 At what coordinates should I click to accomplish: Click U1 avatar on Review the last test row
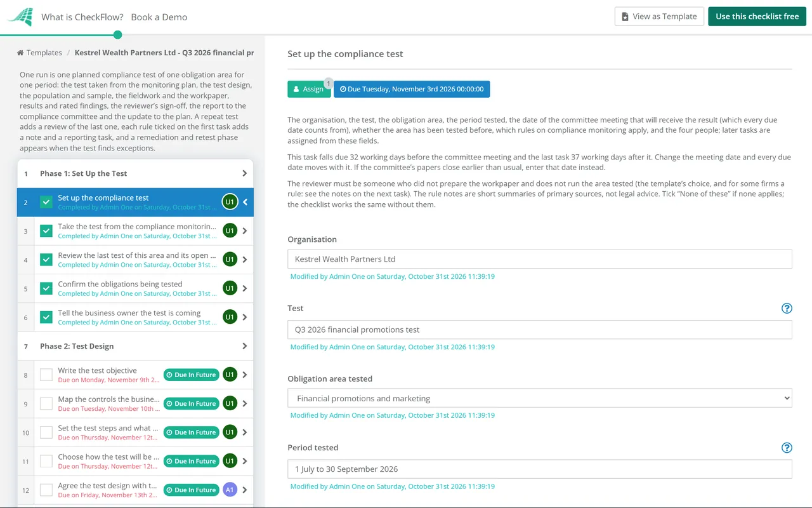pyautogui.click(x=230, y=259)
